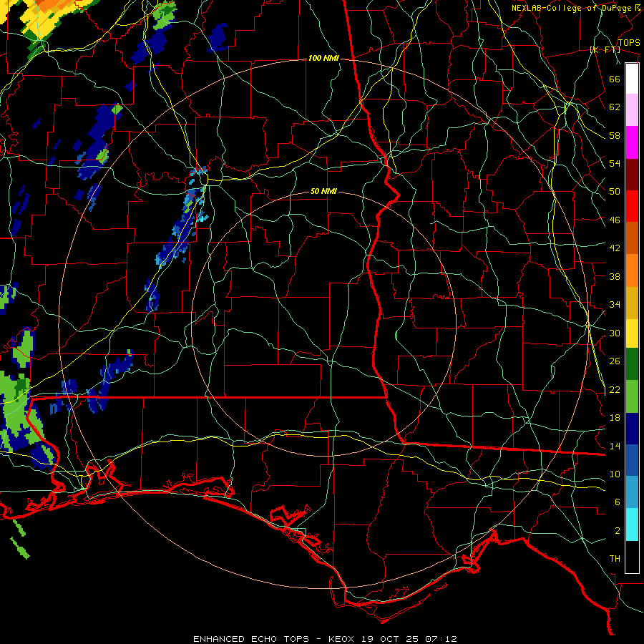
Task: Click the bright red legend swatch
Action: [x=632, y=206]
